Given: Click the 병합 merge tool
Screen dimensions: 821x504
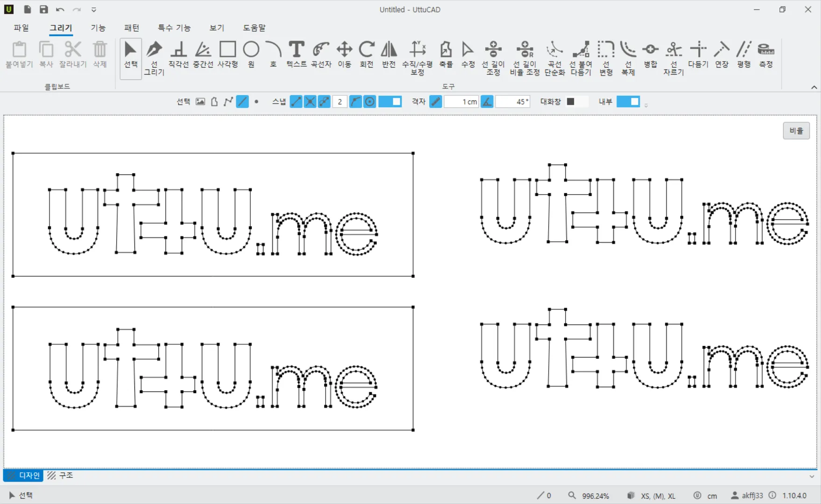Looking at the screenshot, I should coord(651,55).
